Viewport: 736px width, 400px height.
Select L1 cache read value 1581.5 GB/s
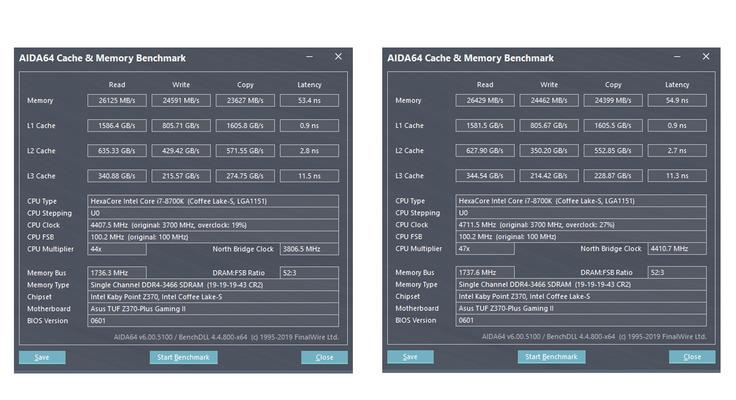485,125
